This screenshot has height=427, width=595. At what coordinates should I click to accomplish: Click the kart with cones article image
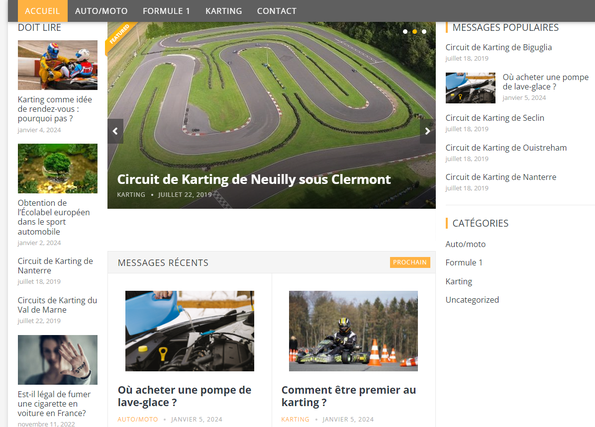tap(353, 331)
